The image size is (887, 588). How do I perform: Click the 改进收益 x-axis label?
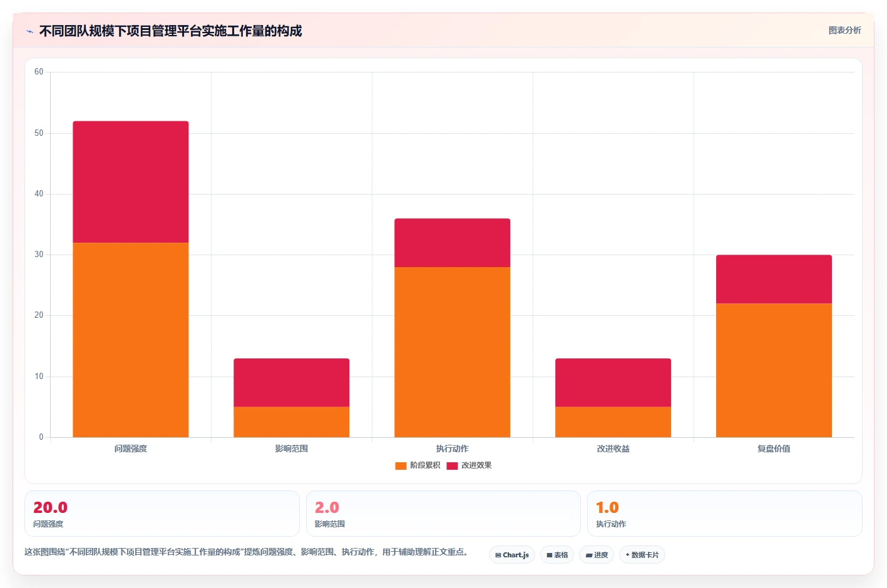[x=613, y=449]
